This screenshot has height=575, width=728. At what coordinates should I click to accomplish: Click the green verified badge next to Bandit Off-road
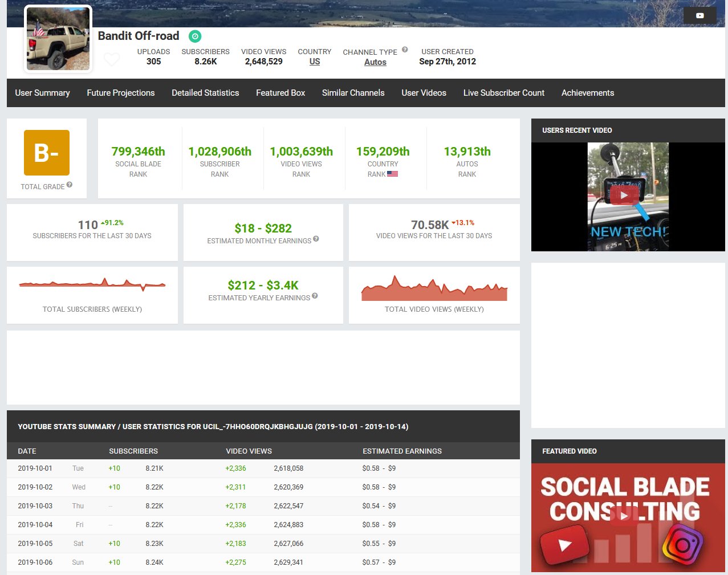[x=195, y=36]
